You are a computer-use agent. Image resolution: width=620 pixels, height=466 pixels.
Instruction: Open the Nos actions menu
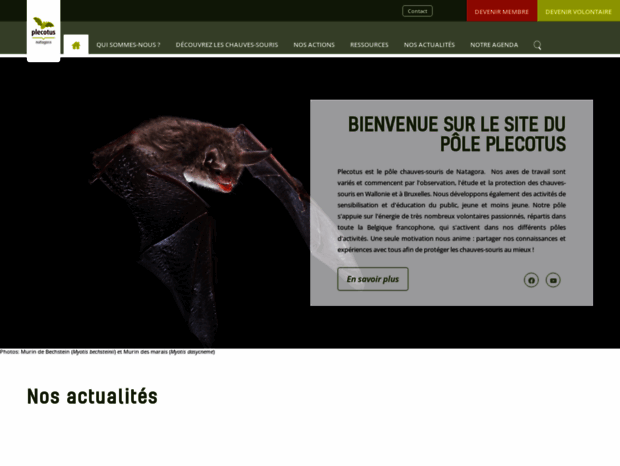pos(314,45)
